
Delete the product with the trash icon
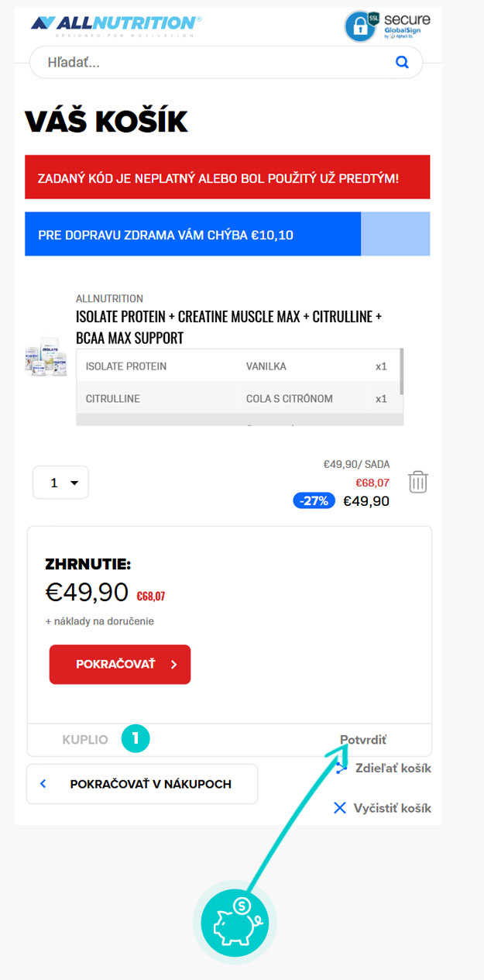point(417,482)
